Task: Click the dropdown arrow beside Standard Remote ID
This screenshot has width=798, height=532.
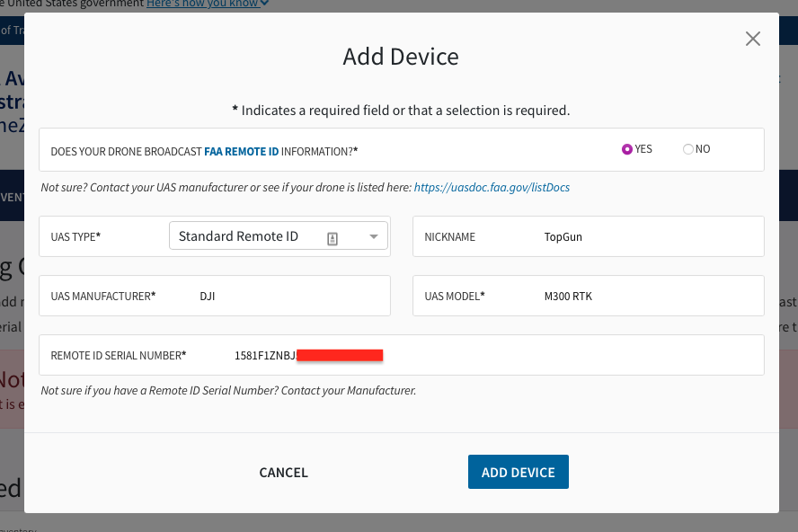Action: point(374,236)
